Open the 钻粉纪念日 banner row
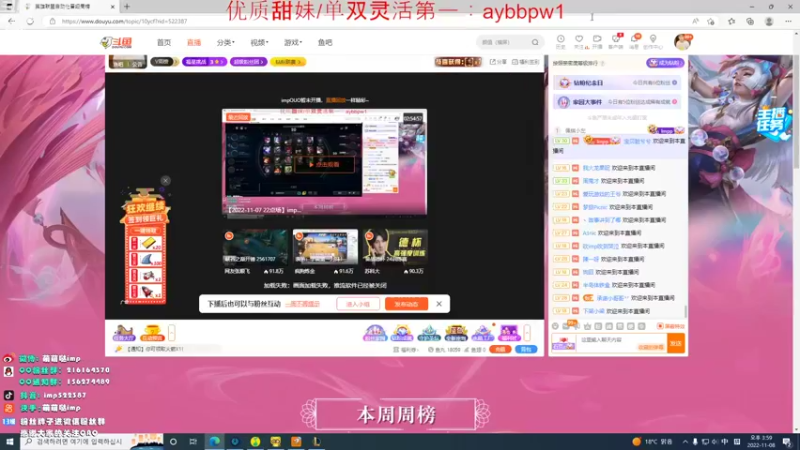Screen dimensions: 800x450 617,83
